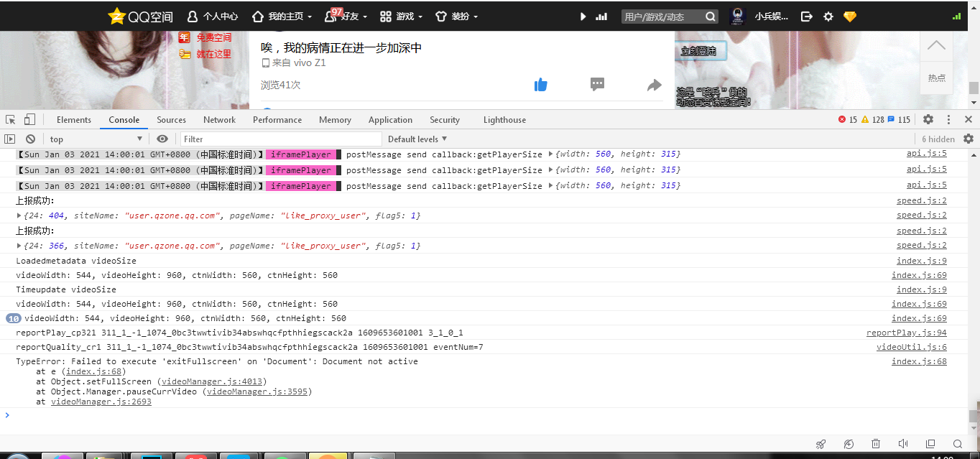Click the rocket accelerator icon in browser status bar

(821, 444)
